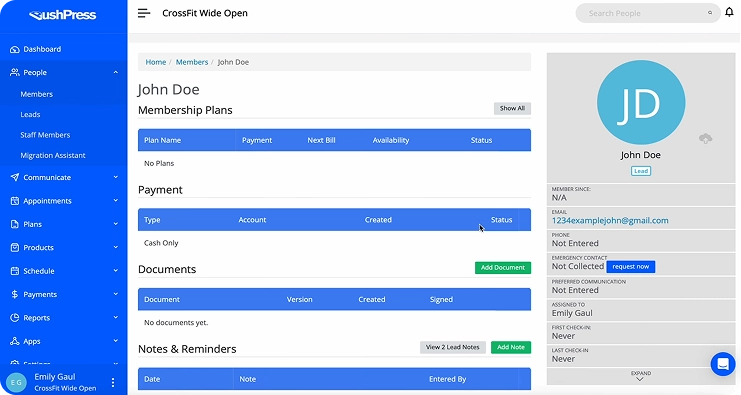The width and height of the screenshot is (741, 395).
Task: Click the Cash Only payment row
Action: 334,243
